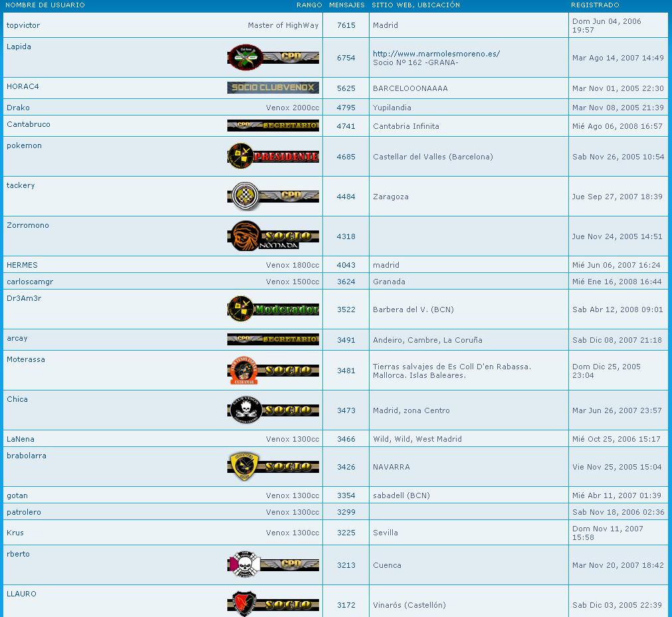Click the Moderador badge for Dr3Am3r

[x=273, y=309]
